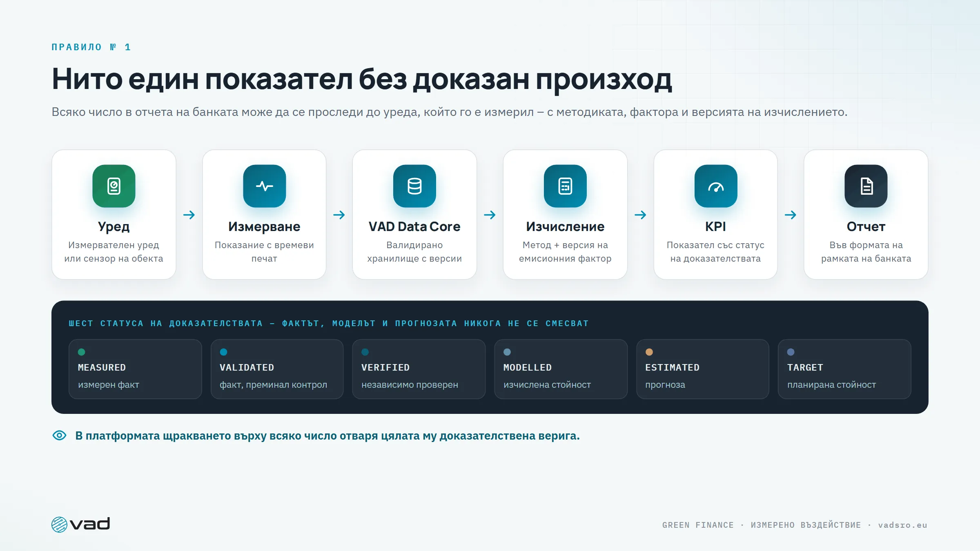Click the text 'измерен факт'
Screen dimensions: 980x551
(109, 385)
